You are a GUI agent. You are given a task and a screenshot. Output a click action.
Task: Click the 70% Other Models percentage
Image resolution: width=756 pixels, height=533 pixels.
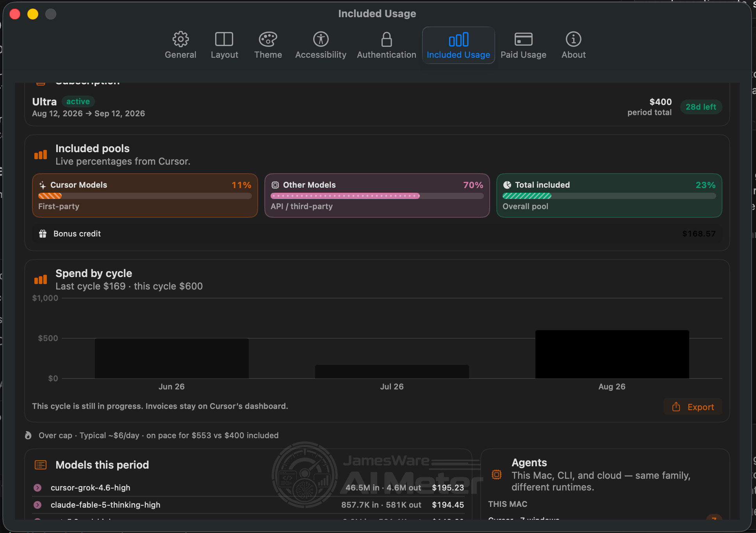pyautogui.click(x=473, y=185)
